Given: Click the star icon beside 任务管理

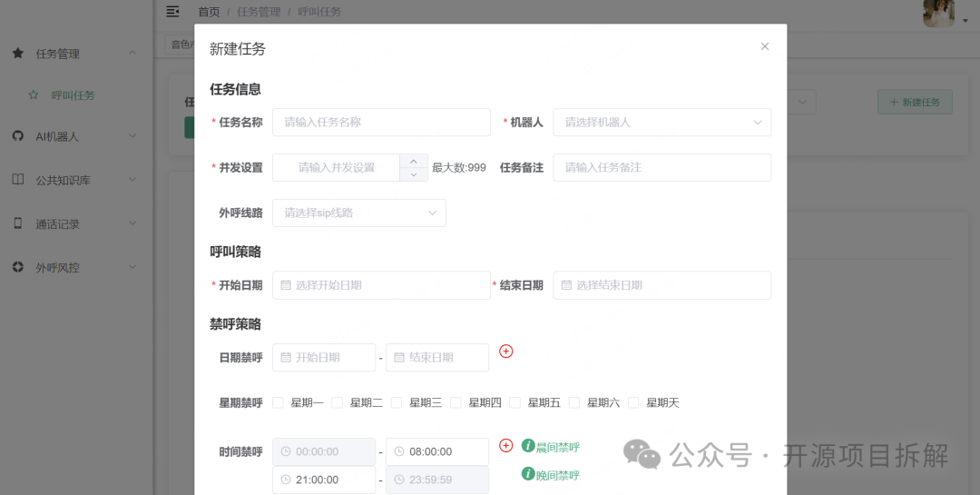Looking at the screenshot, I should (x=18, y=54).
